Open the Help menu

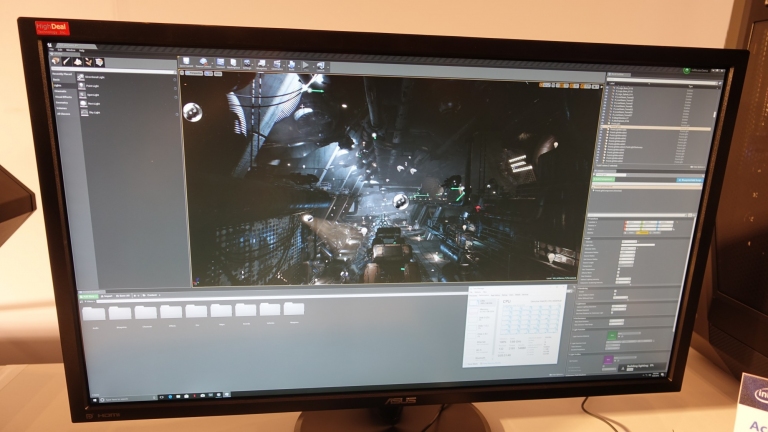(x=81, y=50)
